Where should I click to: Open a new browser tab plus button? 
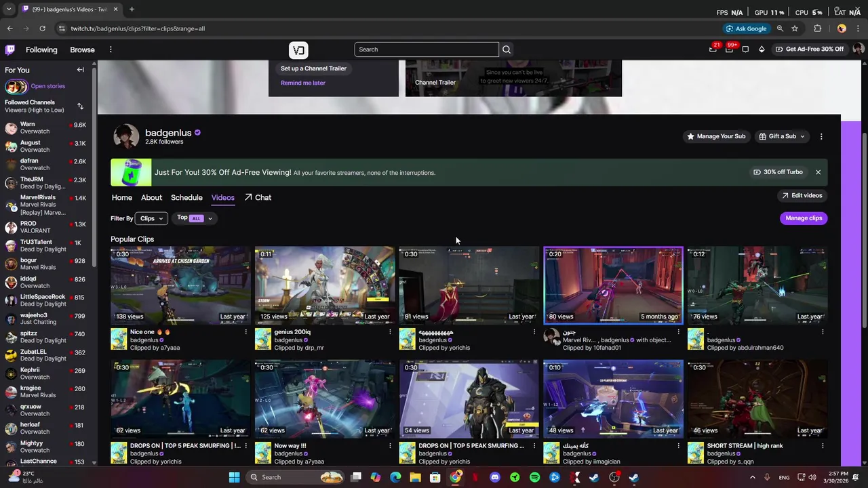point(132,9)
